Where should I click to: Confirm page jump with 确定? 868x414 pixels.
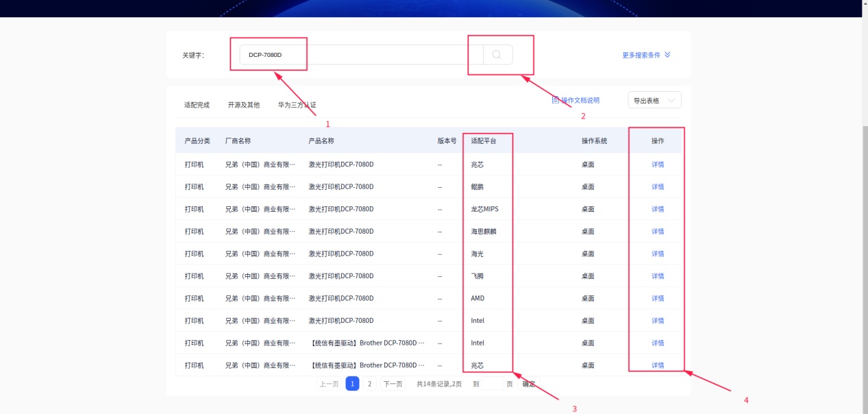[x=529, y=384]
